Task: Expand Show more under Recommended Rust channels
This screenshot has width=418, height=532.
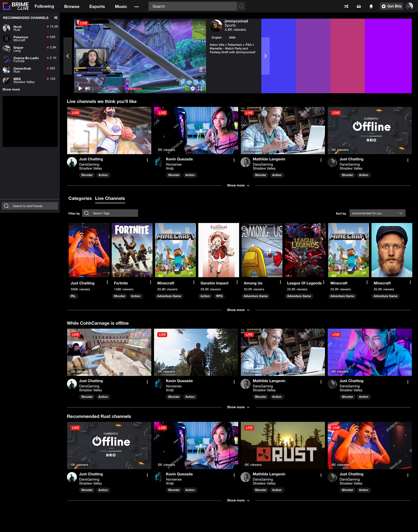Action: pos(238,500)
